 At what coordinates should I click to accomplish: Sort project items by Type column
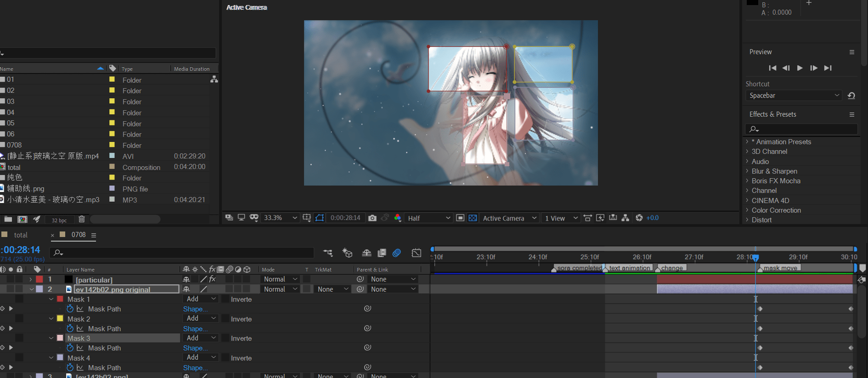[127, 69]
